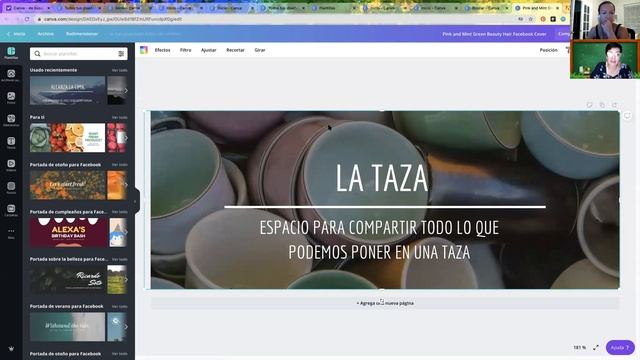This screenshot has height=360, width=640.
Task: Click the Buscar plantillas search field
Action: tap(78, 53)
